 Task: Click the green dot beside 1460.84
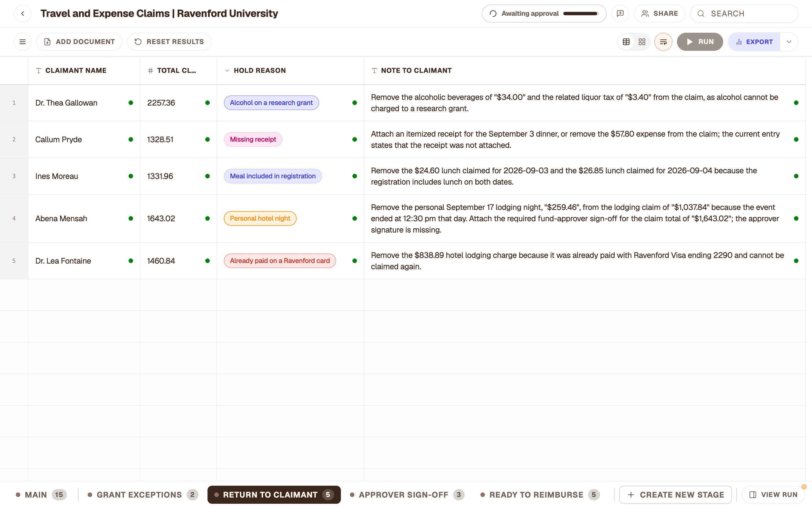pos(207,261)
